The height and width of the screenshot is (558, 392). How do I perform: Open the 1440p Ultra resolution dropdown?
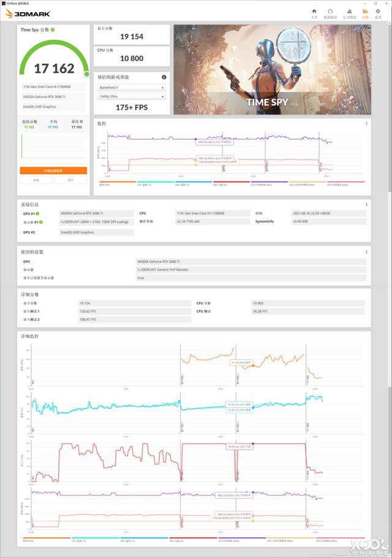coord(132,96)
